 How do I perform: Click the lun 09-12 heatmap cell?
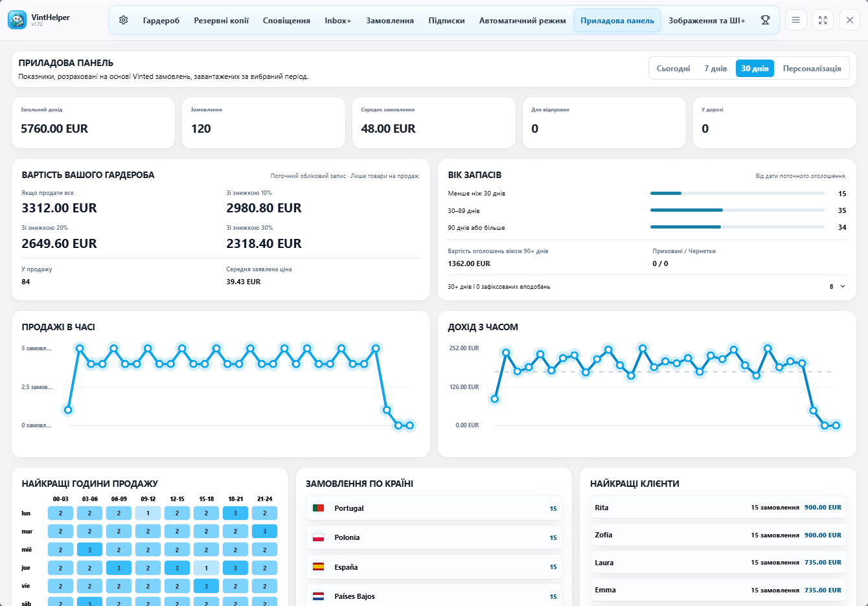[148, 513]
